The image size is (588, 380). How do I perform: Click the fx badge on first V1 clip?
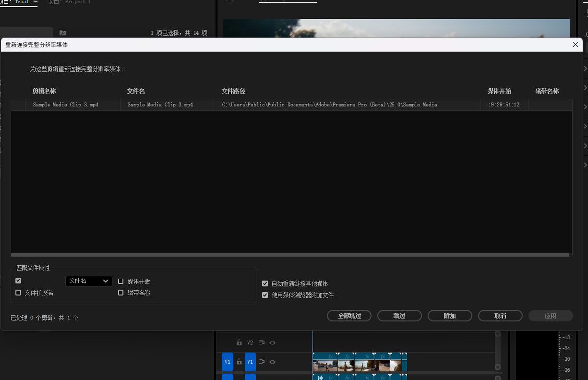point(331,356)
